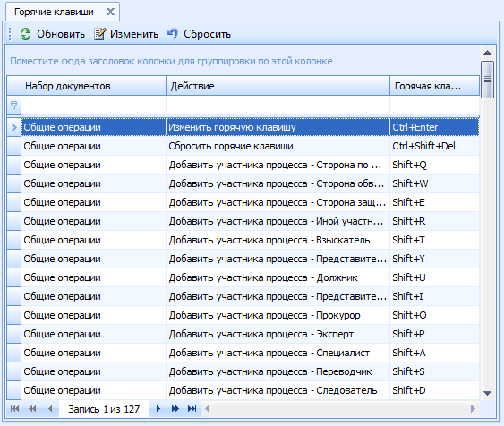Click the Горячая кла... column header

[434, 86]
